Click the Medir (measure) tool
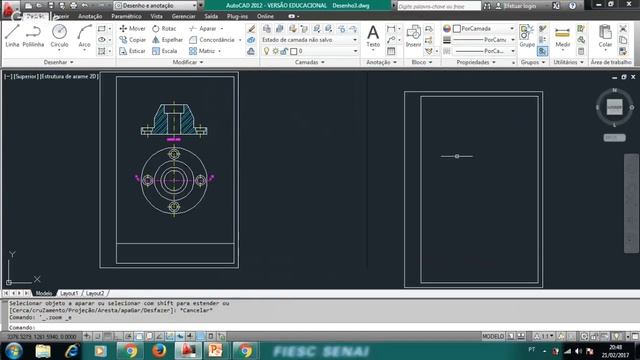This screenshot has height=360, width=640. pyautogui.click(x=562, y=37)
